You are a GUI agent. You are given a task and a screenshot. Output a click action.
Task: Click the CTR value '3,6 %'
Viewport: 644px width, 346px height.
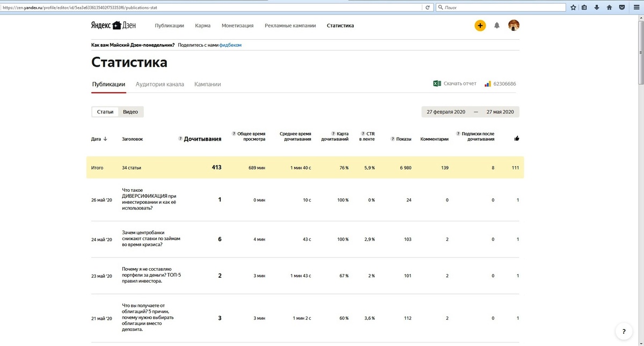[370, 318]
